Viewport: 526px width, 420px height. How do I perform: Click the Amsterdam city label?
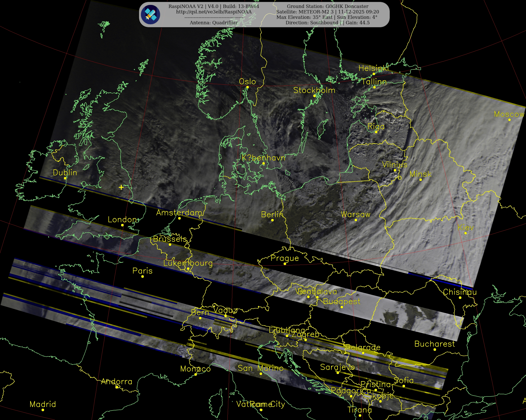pyautogui.click(x=179, y=213)
